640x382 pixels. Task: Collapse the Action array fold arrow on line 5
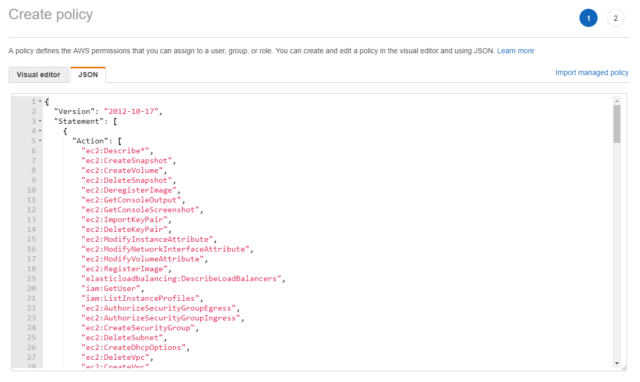[x=40, y=140]
